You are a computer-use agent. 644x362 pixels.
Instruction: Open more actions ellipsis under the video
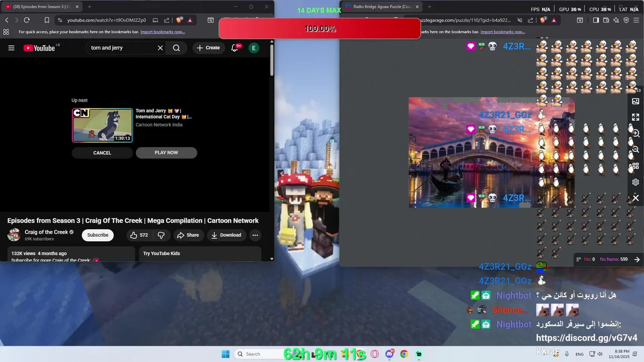(x=255, y=235)
